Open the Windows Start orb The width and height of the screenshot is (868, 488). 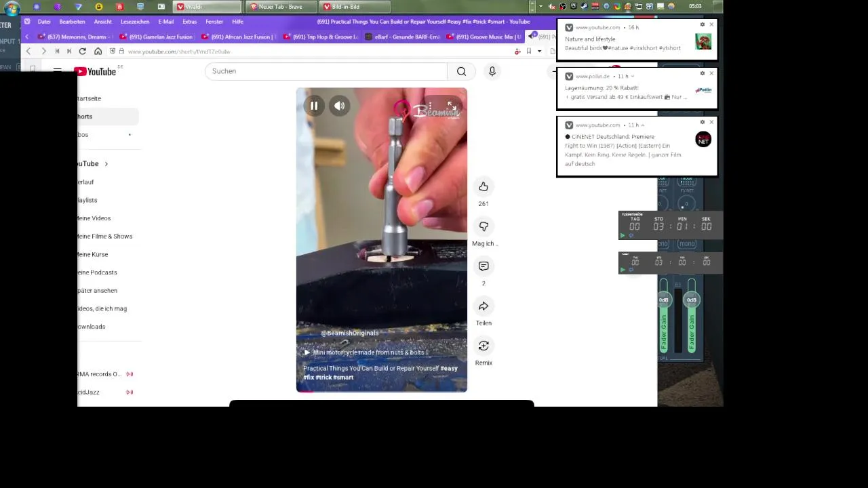[x=12, y=8]
